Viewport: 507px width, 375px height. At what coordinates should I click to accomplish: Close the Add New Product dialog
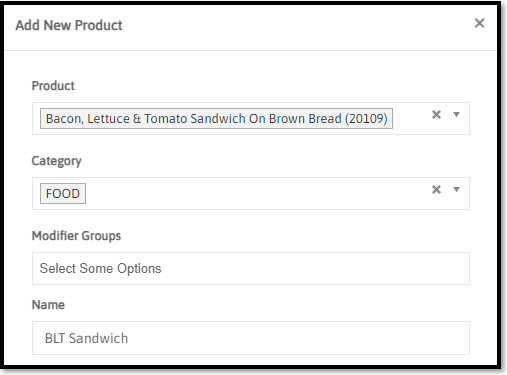coord(479,23)
